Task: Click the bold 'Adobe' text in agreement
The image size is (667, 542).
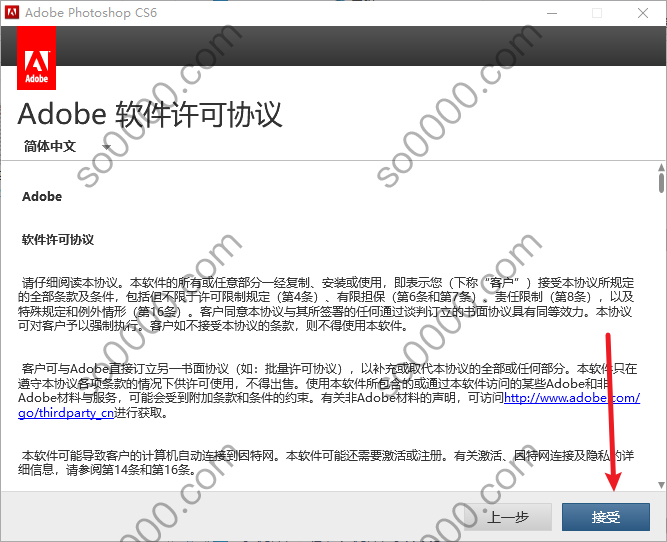Action: click(42, 197)
